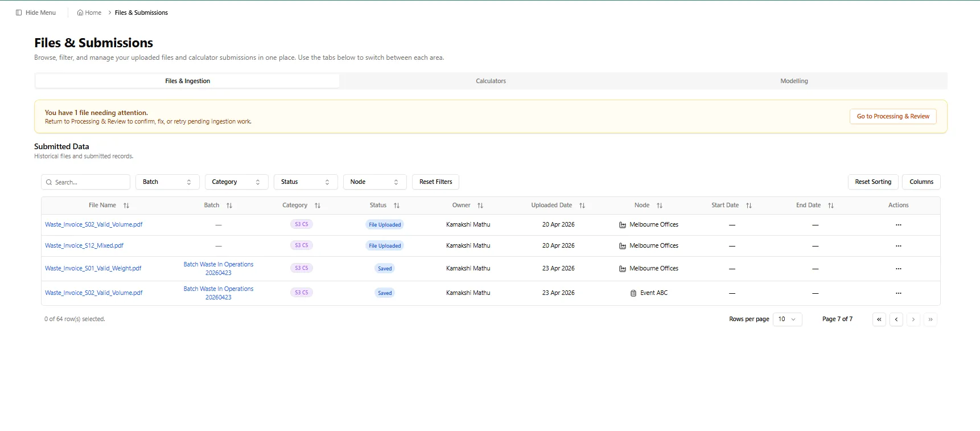Change Rows per page dropdown
Image resolution: width=980 pixels, height=431 pixels.
pos(787,319)
